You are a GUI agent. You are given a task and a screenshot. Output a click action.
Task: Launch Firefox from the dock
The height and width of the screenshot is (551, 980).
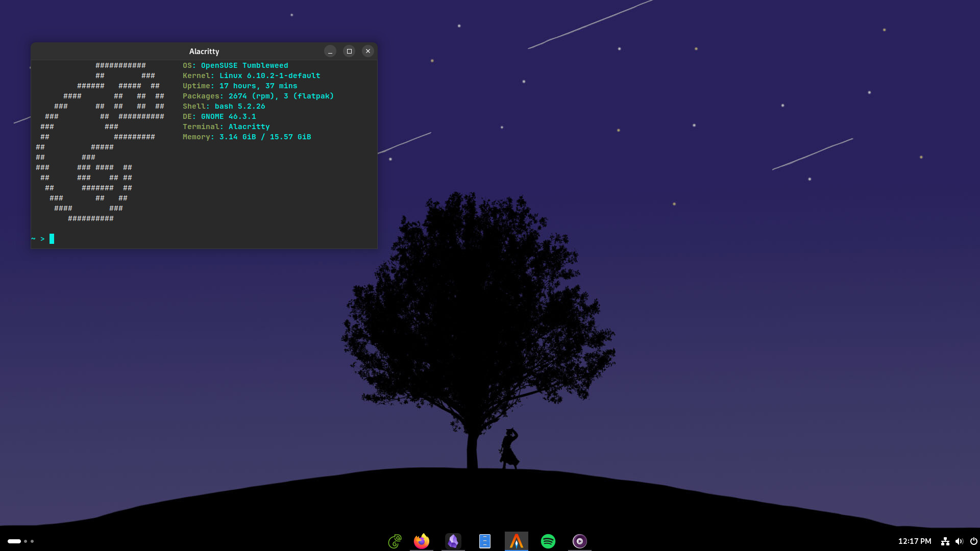point(422,541)
